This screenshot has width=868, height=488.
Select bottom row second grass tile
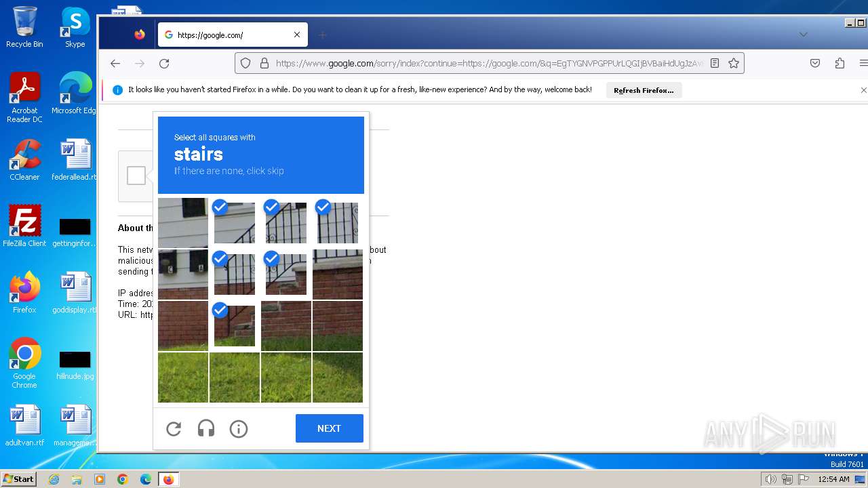click(235, 378)
